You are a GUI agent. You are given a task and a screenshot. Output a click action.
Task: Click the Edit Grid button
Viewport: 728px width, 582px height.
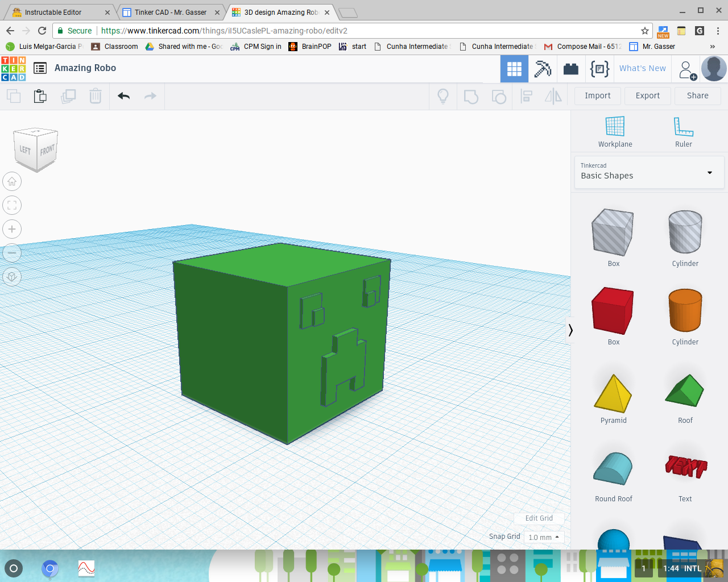tap(539, 518)
